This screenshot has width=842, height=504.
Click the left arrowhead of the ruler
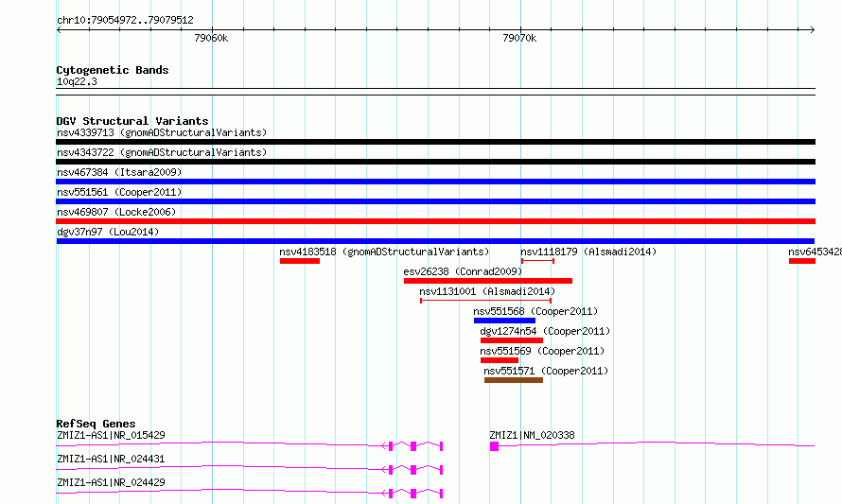tap(59, 30)
